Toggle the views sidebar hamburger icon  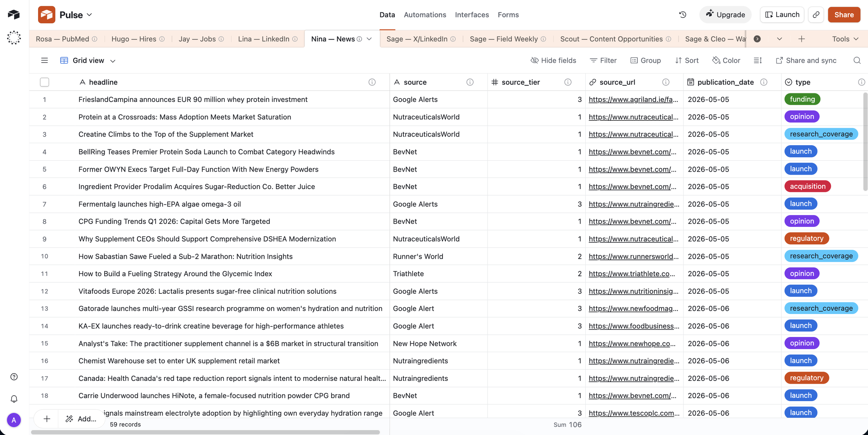click(44, 60)
